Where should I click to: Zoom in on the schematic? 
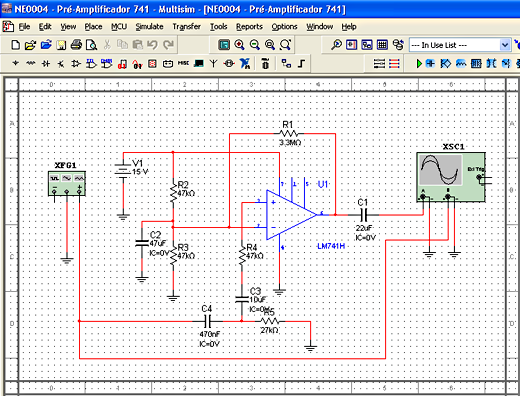[239, 45]
